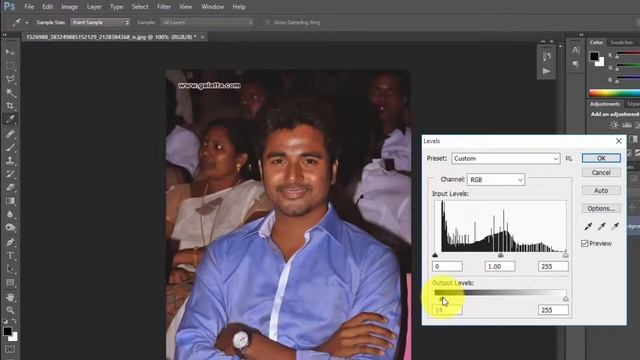Select the Eraser tool

point(10,187)
